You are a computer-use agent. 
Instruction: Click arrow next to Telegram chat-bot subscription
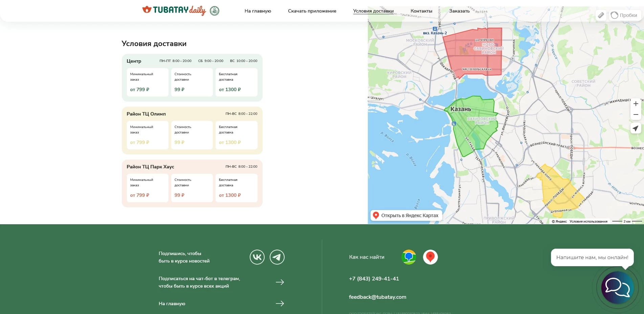(280, 282)
